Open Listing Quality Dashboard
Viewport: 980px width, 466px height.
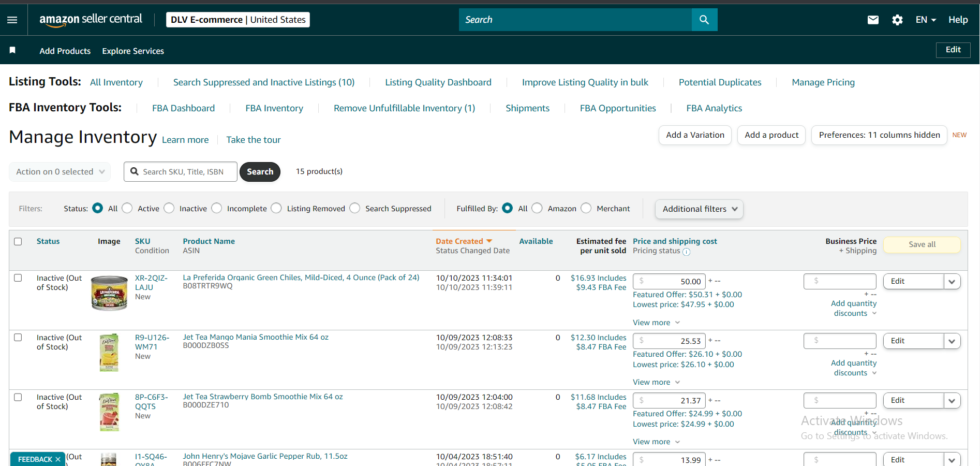click(438, 82)
